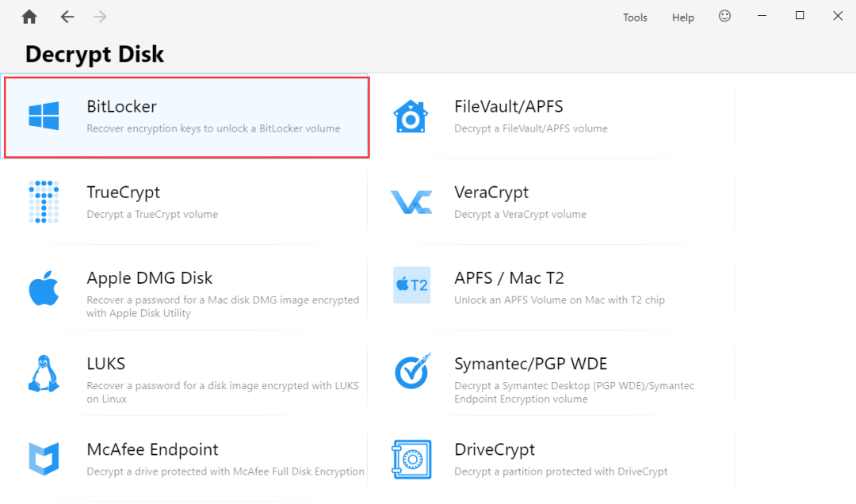Click the LUKS penguin icon
The image size is (856, 504).
(x=44, y=373)
